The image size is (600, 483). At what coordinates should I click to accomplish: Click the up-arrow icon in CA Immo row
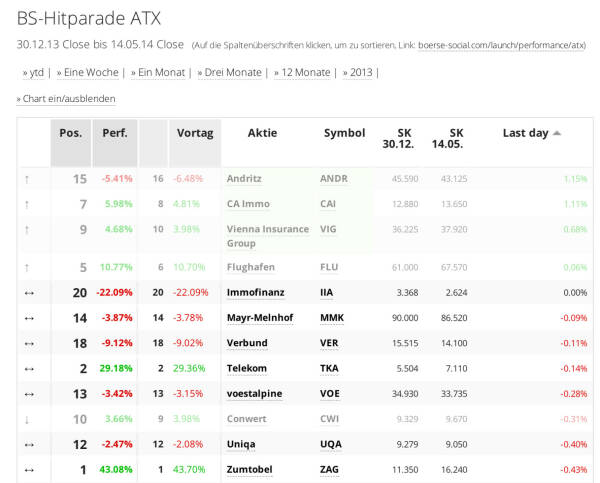coord(27,204)
